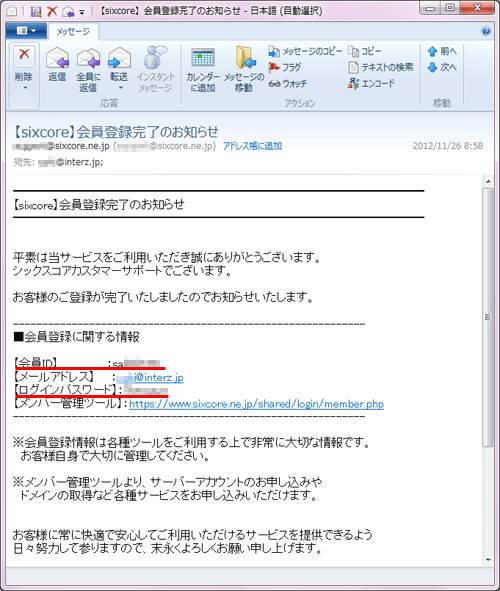Screen dimensions: 500x591
Task: Click subject heading 【sixcore】会員登録完了のお知らせ
Action: 116,132
